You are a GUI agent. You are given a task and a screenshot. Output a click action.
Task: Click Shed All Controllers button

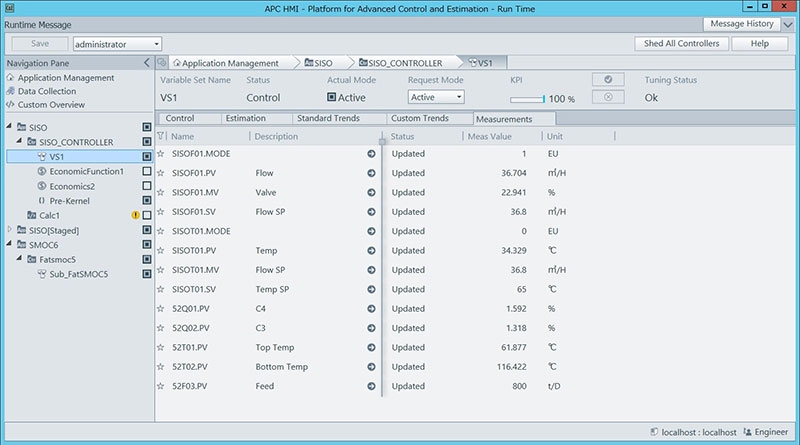pos(681,43)
